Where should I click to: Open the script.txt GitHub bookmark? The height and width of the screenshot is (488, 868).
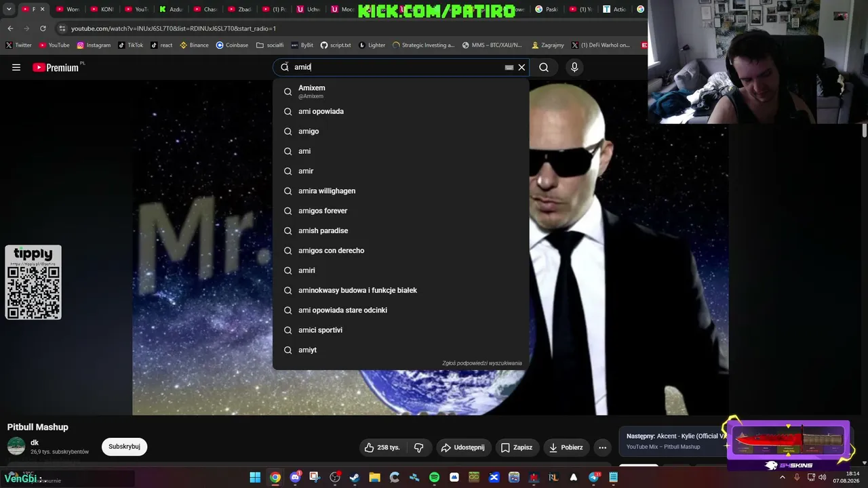coord(336,45)
